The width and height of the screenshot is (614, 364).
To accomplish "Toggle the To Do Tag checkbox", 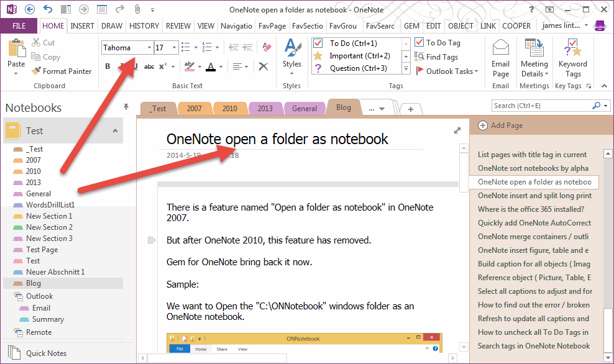I will (419, 43).
